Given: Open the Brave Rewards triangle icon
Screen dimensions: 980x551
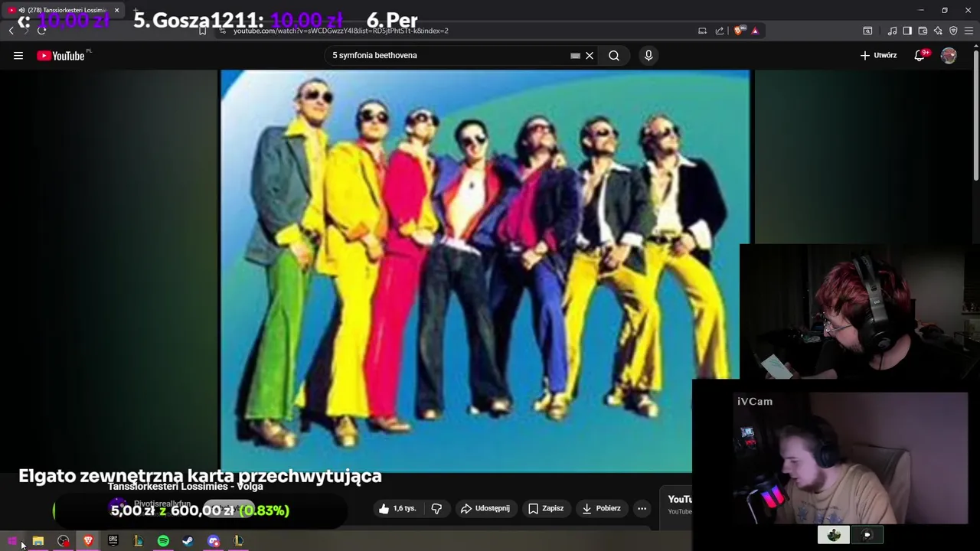Looking at the screenshot, I should [755, 31].
